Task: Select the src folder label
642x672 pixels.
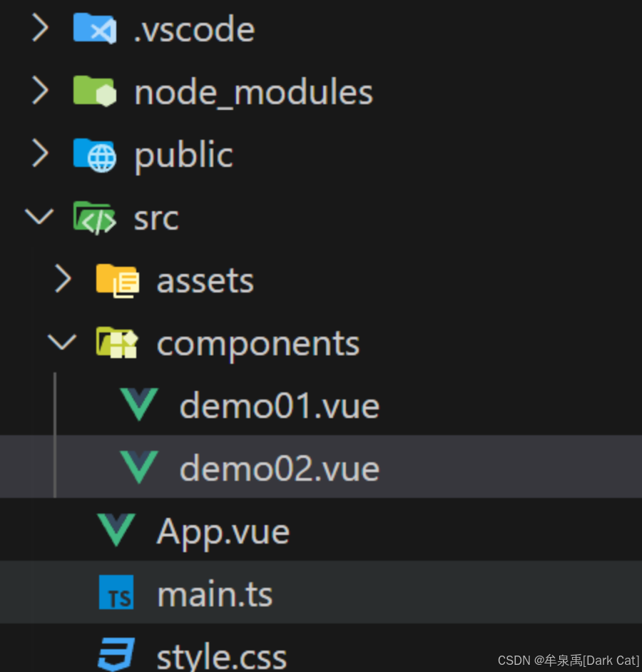Action: click(x=156, y=218)
